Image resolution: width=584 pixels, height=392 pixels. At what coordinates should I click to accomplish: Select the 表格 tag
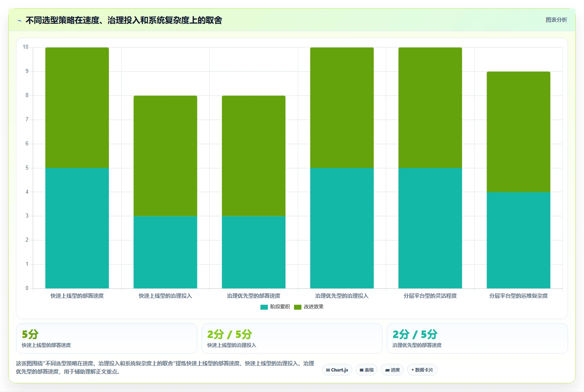(x=367, y=370)
